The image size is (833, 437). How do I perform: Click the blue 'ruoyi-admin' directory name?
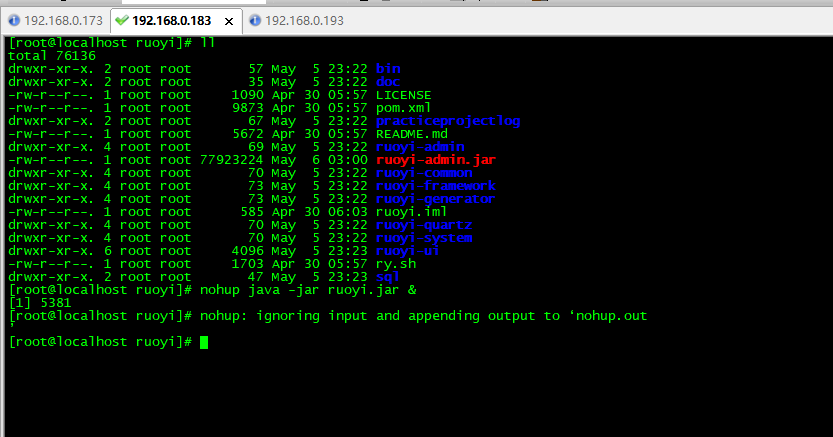[x=420, y=147]
